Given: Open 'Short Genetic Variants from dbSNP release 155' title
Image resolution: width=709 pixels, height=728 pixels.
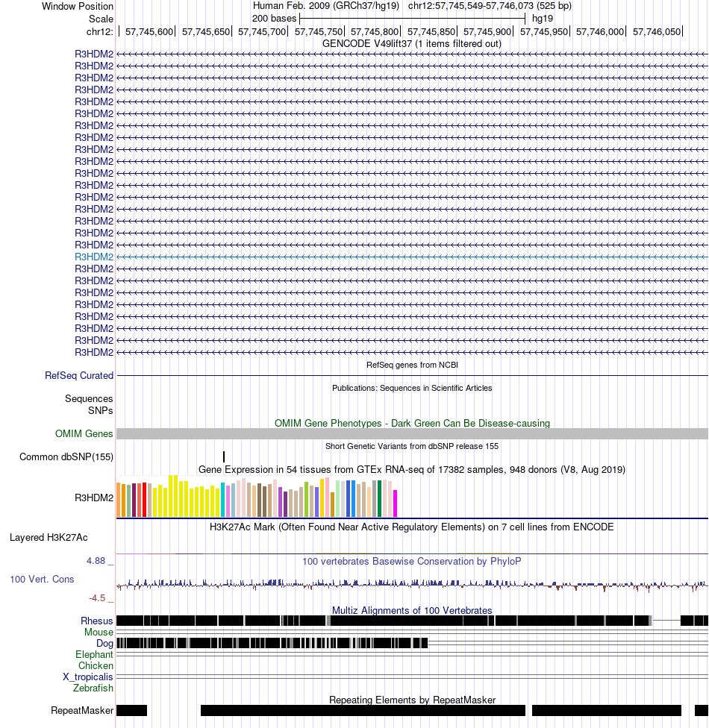Looking at the screenshot, I should [412, 446].
